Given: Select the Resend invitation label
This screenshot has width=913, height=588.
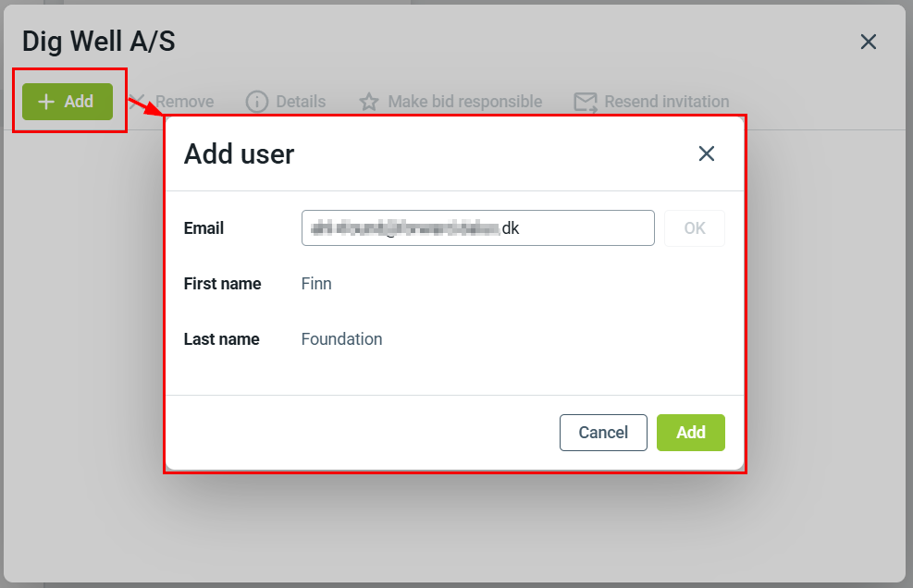Looking at the screenshot, I should point(666,102).
